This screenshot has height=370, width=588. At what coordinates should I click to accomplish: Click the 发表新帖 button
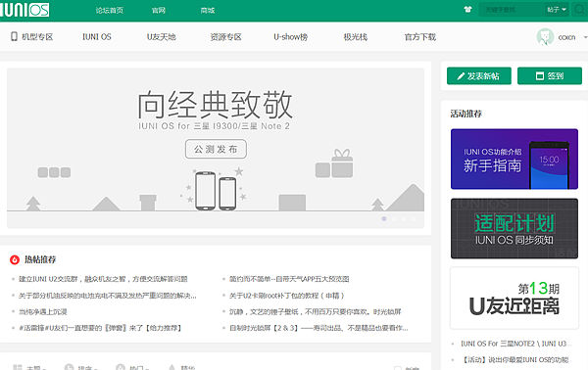point(479,76)
